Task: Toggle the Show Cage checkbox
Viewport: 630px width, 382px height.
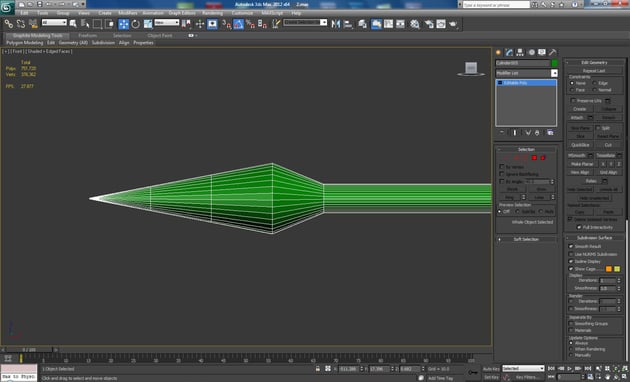Action: pos(571,269)
